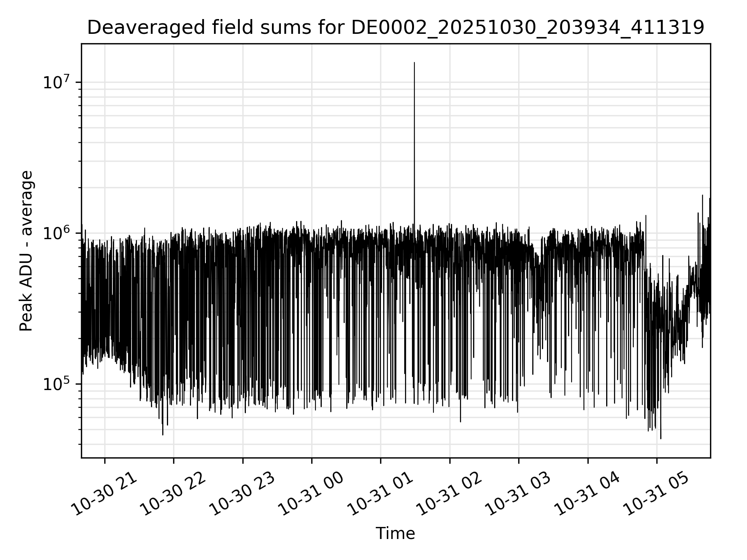Click the '10-31 00' x-axis tick label
747x560 pixels.
click(x=311, y=494)
